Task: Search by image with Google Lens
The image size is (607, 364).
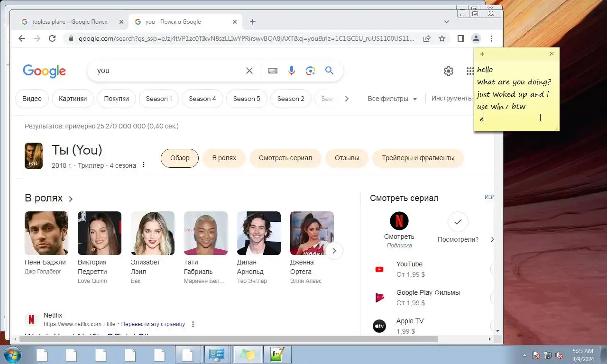Action: 311,71
